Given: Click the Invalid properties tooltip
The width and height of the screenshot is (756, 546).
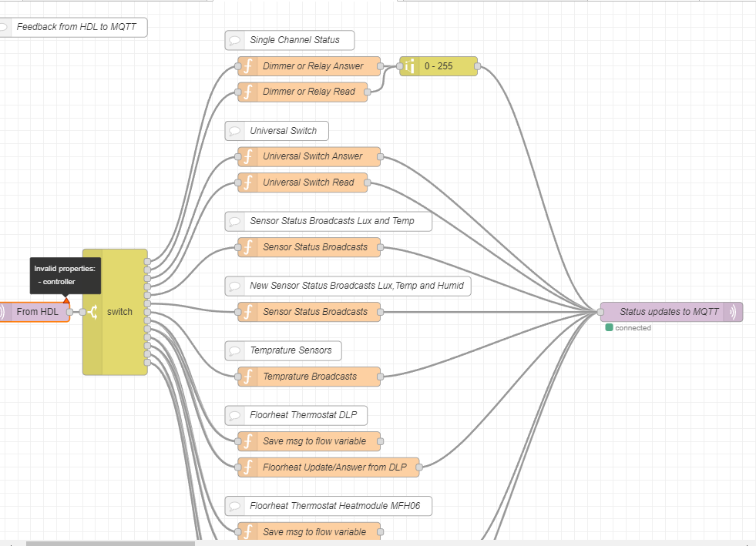Looking at the screenshot, I should [65, 275].
